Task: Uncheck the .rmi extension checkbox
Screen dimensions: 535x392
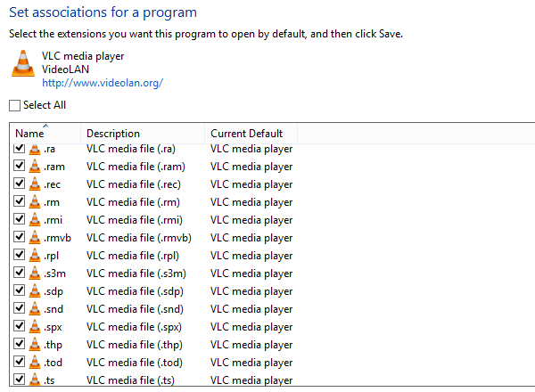Action: [19, 218]
